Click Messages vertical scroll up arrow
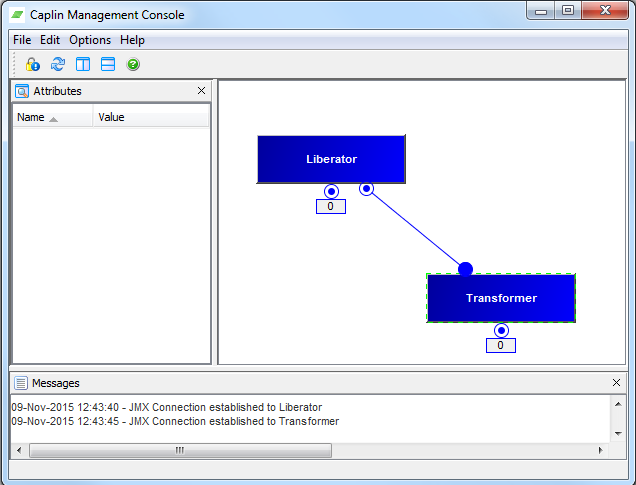 click(618, 404)
